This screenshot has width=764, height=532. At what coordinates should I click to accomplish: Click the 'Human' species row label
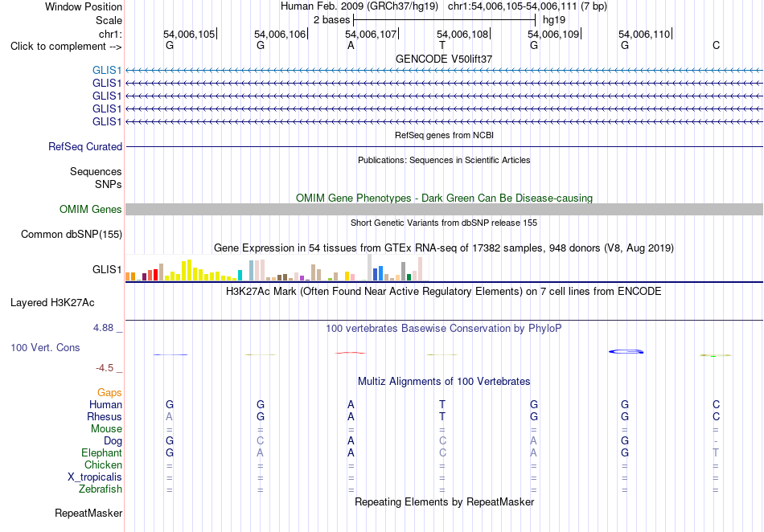click(x=105, y=404)
